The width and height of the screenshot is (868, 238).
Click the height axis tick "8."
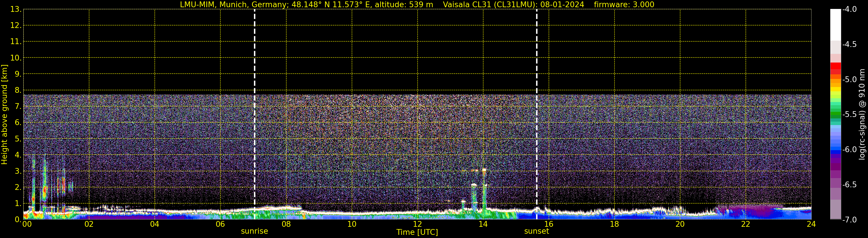click(x=18, y=90)
